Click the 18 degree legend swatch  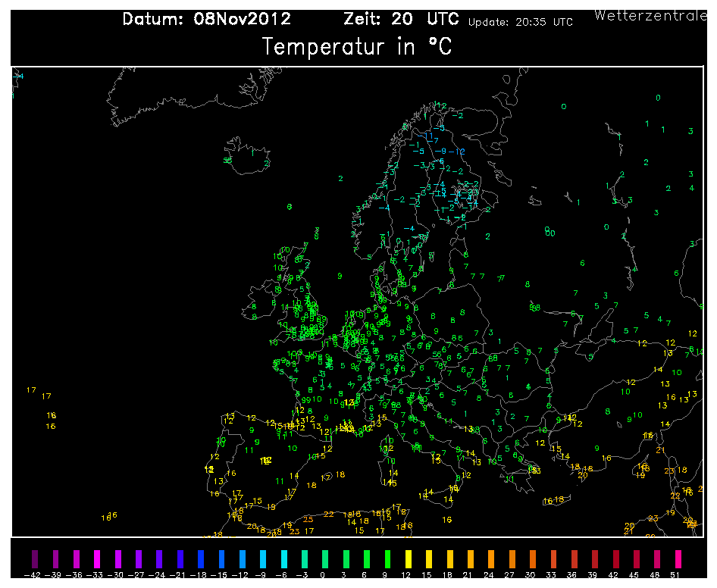tap(450, 559)
